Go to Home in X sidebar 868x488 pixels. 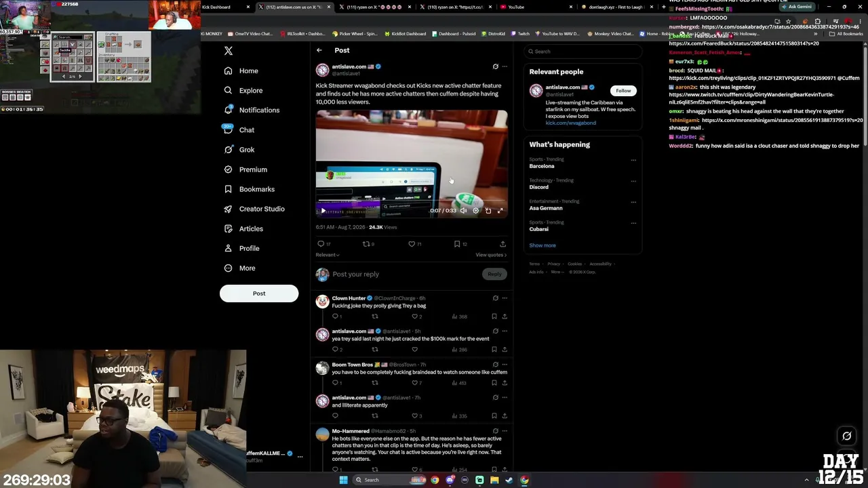(241, 70)
